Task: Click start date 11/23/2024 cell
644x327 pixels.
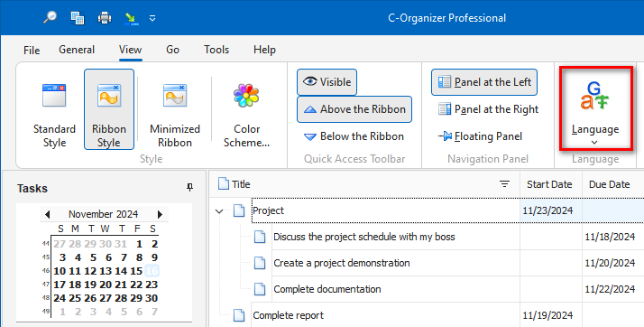Action: pyautogui.click(x=551, y=210)
